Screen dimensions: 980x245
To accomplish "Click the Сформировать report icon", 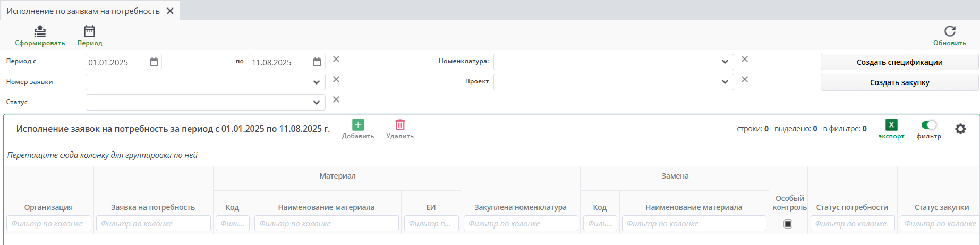I will point(40,32).
